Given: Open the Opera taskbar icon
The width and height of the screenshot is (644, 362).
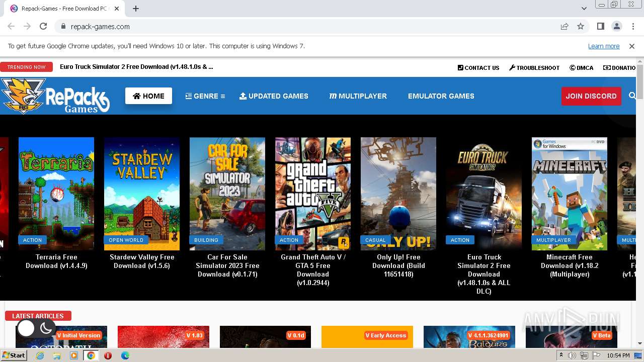Looking at the screenshot, I should 108,355.
